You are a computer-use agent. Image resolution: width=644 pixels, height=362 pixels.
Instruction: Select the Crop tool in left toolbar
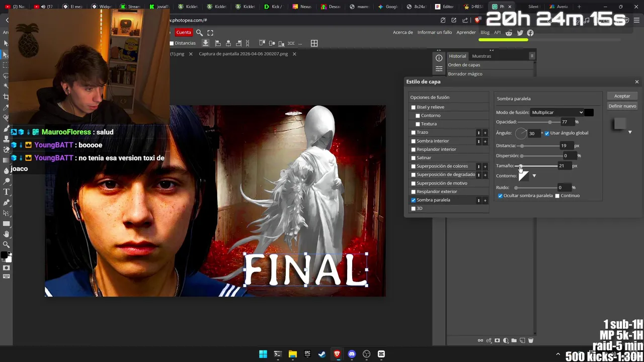[x=6, y=97]
